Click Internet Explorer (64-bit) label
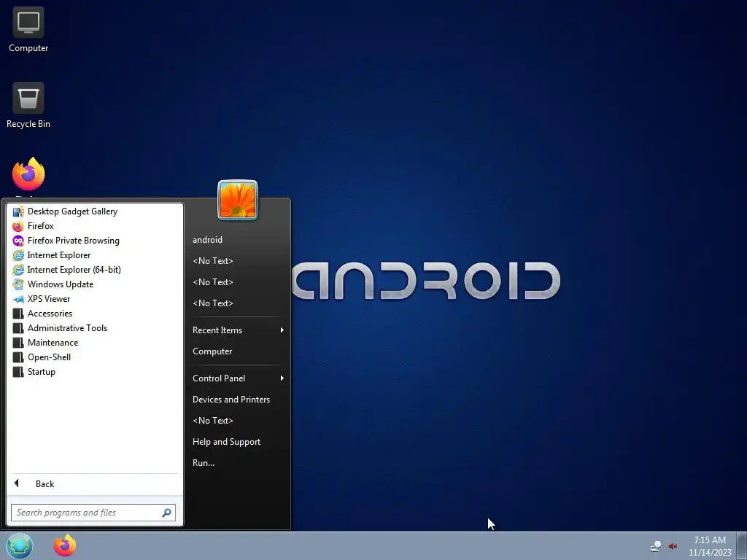 coord(74,270)
